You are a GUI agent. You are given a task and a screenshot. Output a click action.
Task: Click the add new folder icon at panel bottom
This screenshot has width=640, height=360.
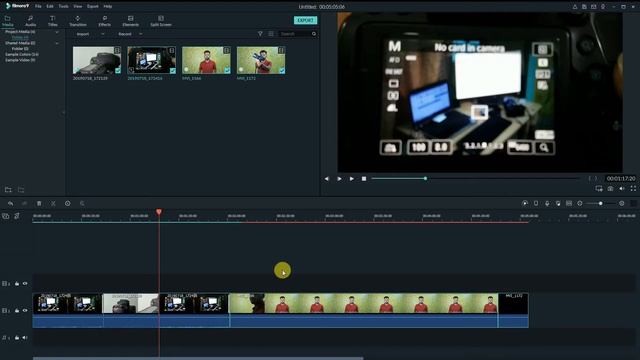[x=8, y=190]
